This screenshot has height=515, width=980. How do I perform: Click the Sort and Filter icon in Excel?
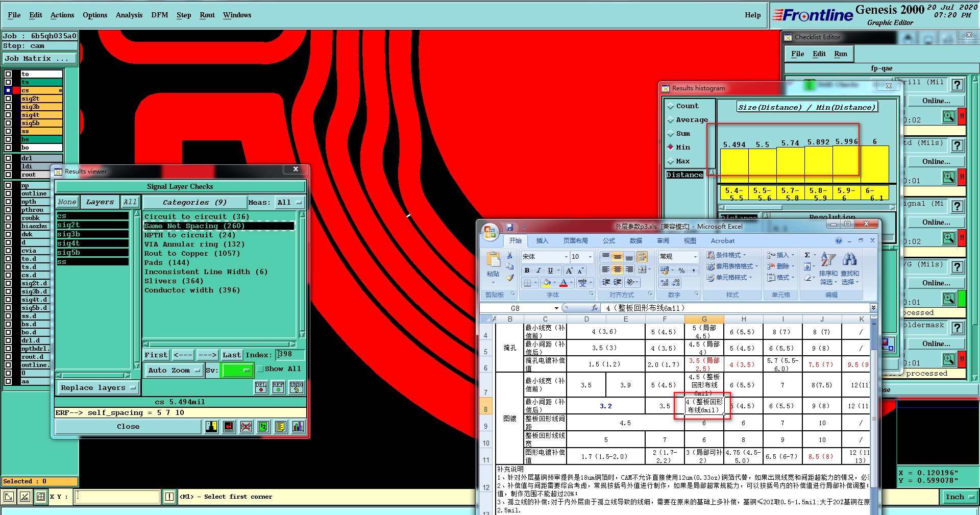point(828,259)
